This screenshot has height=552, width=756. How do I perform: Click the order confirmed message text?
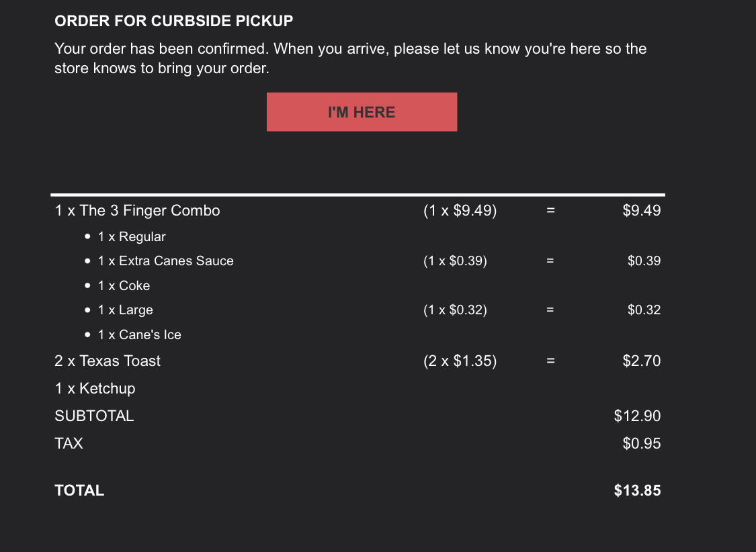[350, 58]
